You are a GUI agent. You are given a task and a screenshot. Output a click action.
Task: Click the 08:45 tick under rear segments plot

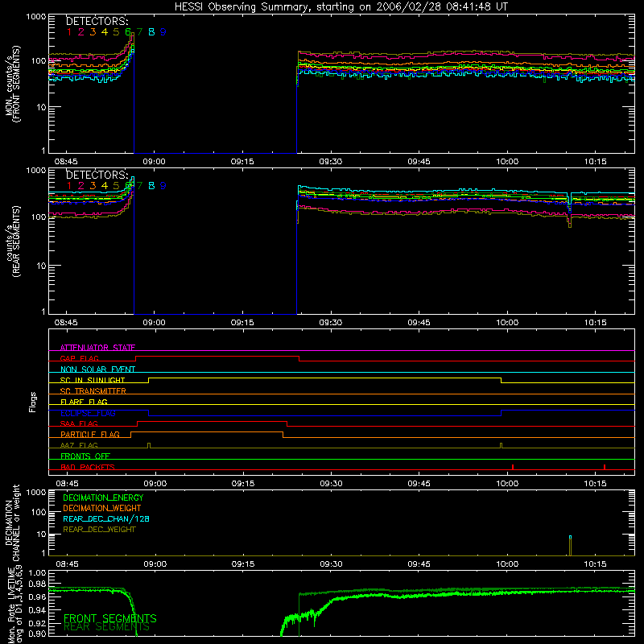point(66,323)
